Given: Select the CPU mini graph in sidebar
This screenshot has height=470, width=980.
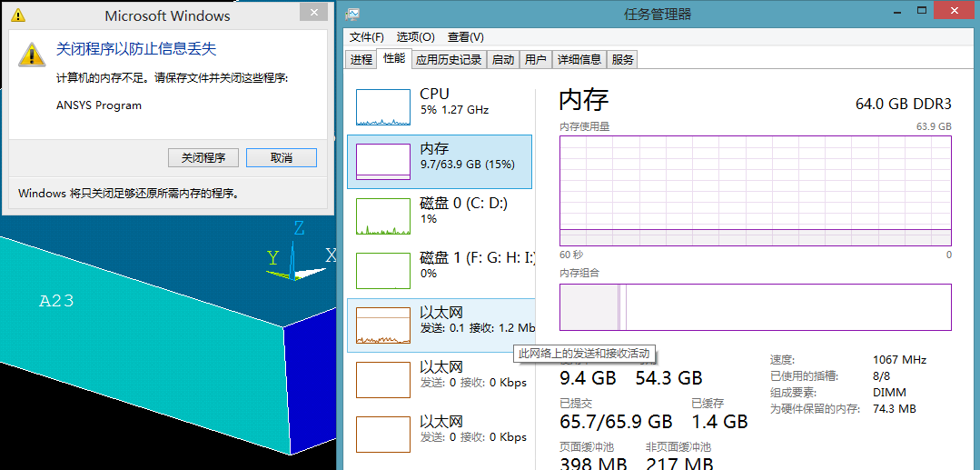Looking at the screenshot, I should point(382,107).
